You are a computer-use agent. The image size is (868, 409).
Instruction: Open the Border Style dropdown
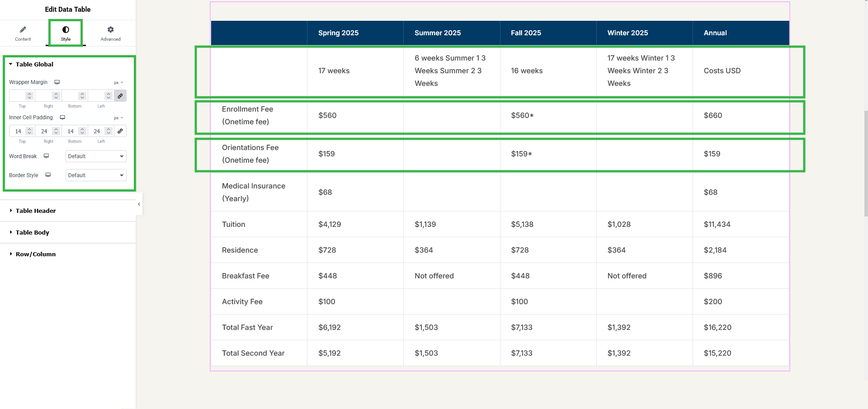tap(96, 175)
